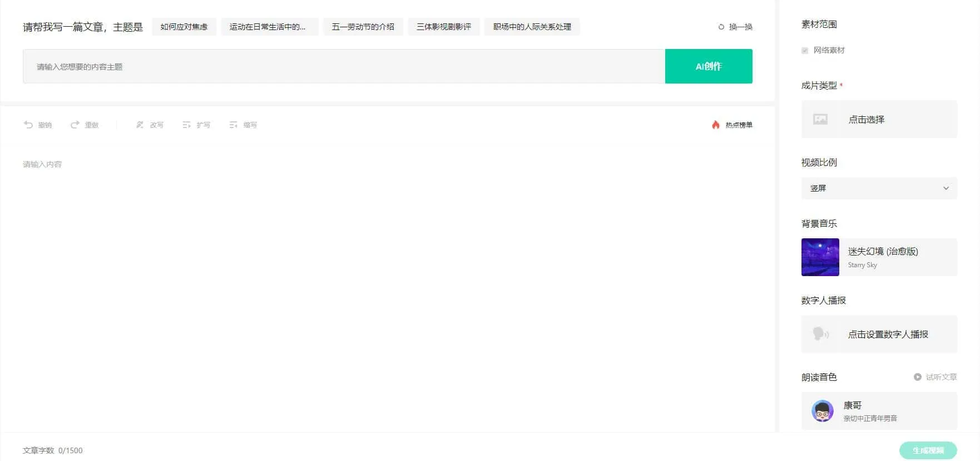Viewport: 980px width, 461px height.
Task: Click the chevron arrow of video ratio dropdown
Action: pos(946,188)
